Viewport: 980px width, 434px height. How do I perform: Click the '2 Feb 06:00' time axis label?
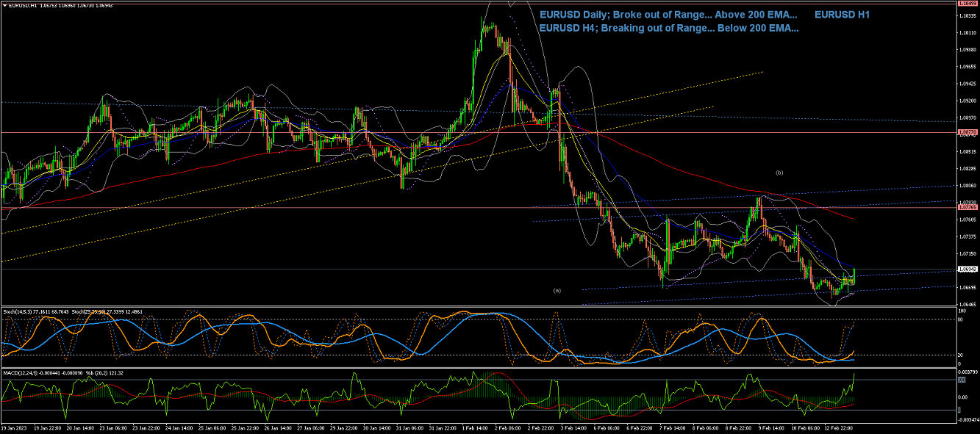[509, 427]
